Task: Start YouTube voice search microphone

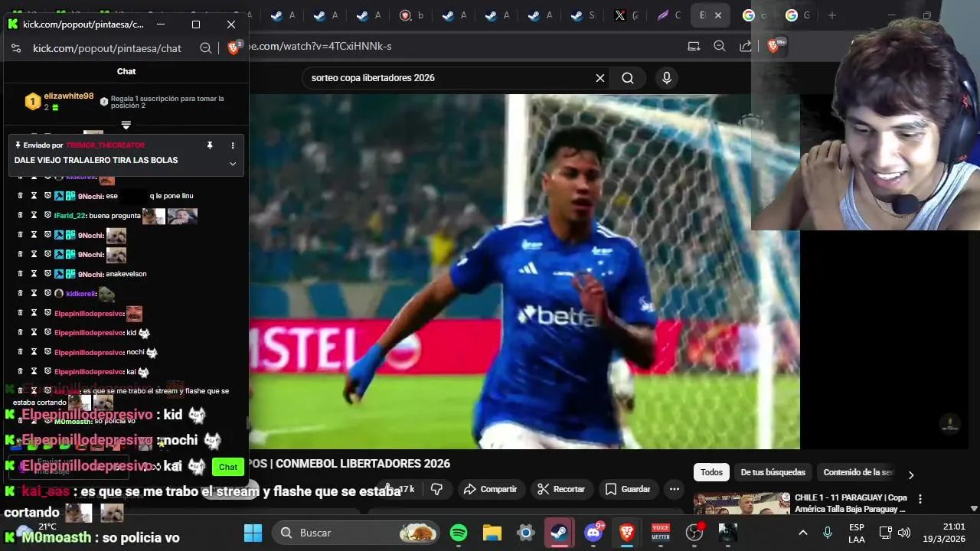Action: point(667,78)
